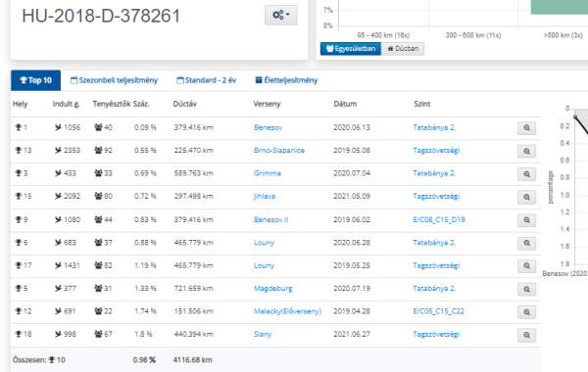Click magnifier button for Brno-Slapanice row
The image size is (588, 372).
[526, 152]
